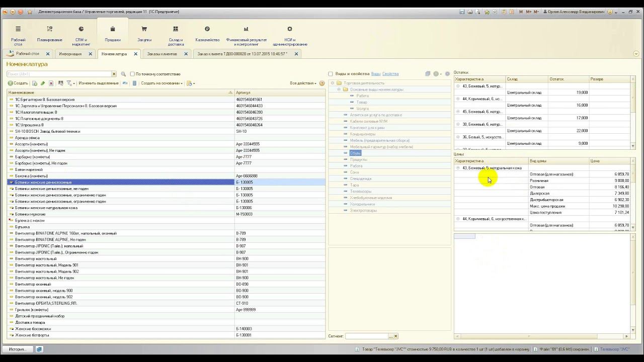The image size is (644, 362).
Task: Switch to the Заказы клиентов tab
Action: 162,54
